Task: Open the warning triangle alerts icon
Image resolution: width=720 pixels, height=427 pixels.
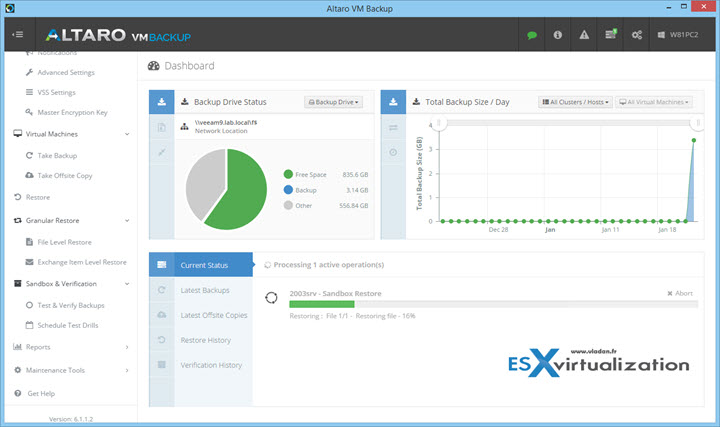Action: click(x=584, y=35)
